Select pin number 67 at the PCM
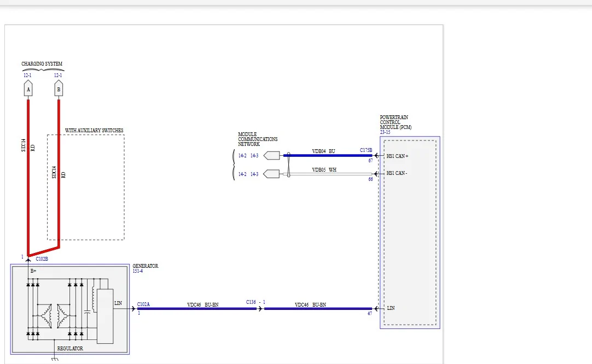Viewport: 592px width, 364px height. point(370,161)
